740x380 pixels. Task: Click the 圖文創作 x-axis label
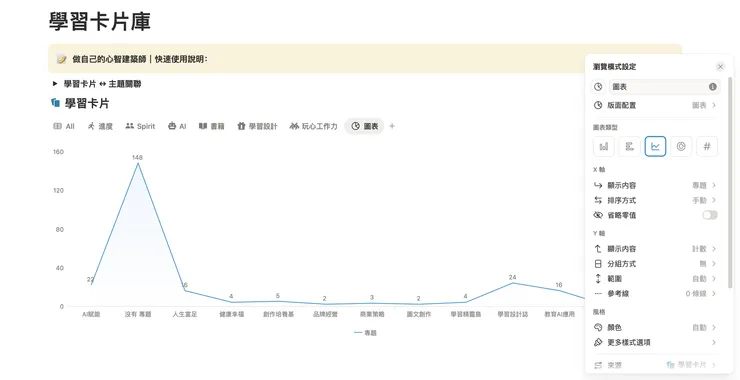point(419,314)
